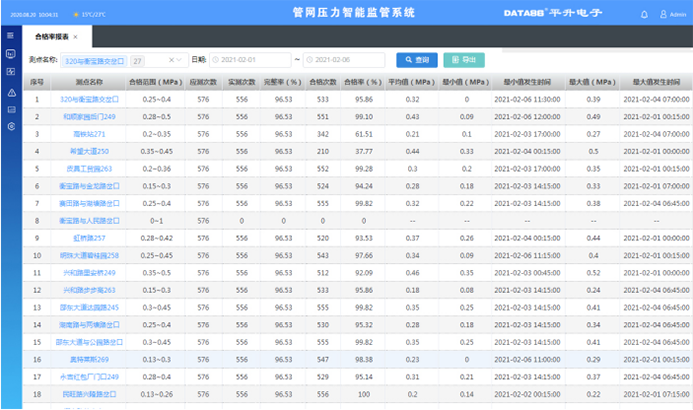Open the measuring point link in highlighted row 16

89,360
